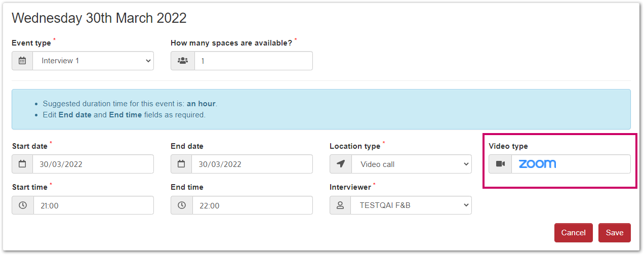Focus the available spaces number field

[x=253, y=61]
